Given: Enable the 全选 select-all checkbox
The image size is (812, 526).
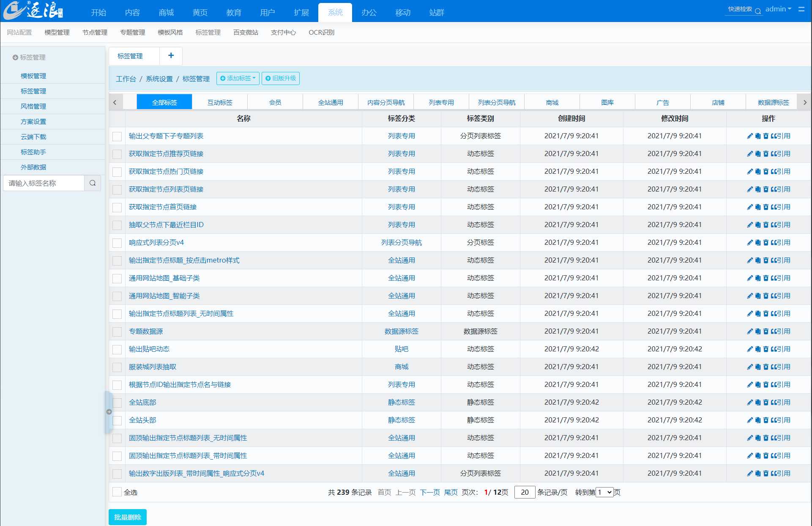Looking at the screenshot, I should click(x=117, y=492).
